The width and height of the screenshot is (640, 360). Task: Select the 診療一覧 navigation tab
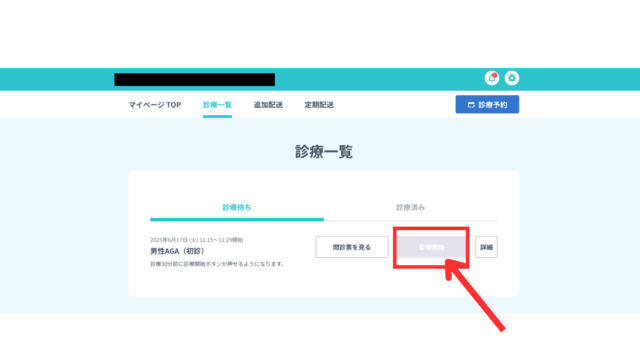[217, 105]
